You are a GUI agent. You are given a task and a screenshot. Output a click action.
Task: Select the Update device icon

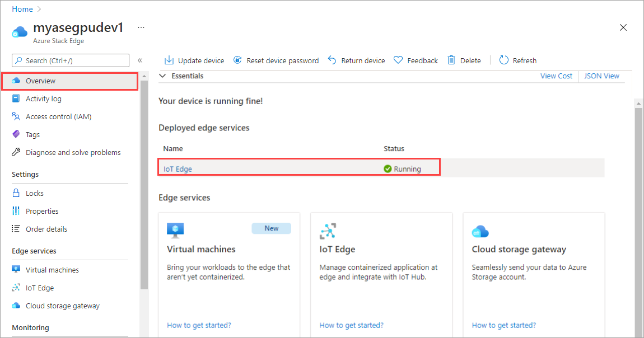click(x=168, y=60)
